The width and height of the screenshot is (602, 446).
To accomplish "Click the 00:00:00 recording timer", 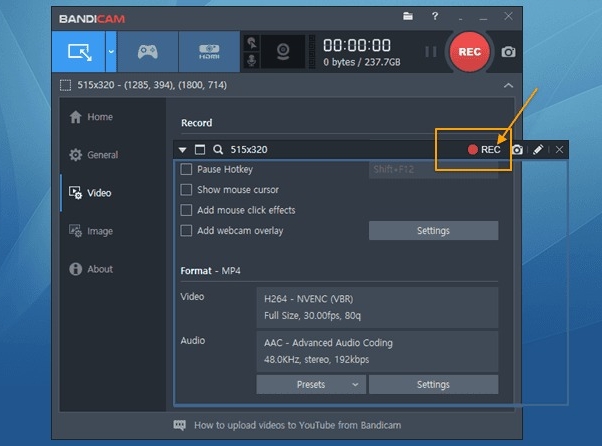I will pos(357,45).
